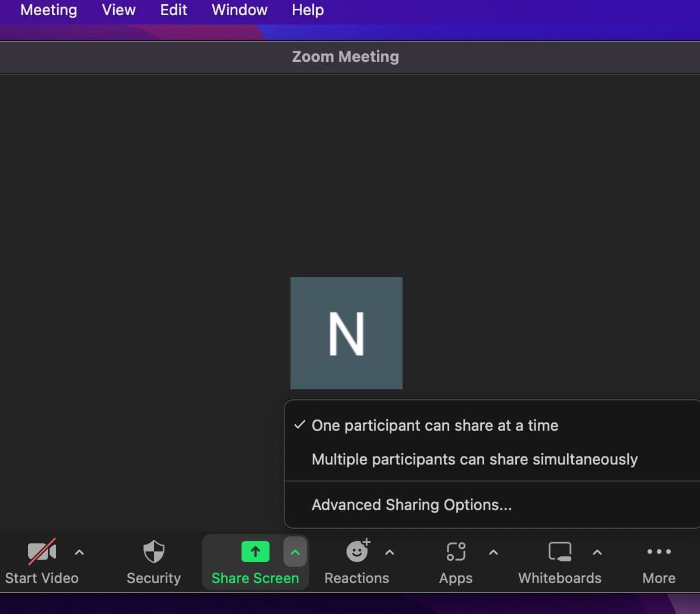Image resolution: width=700 pixels, height=614 pixels.
Task: Open the More three-dots icon
Action: [x=659, y=552]
